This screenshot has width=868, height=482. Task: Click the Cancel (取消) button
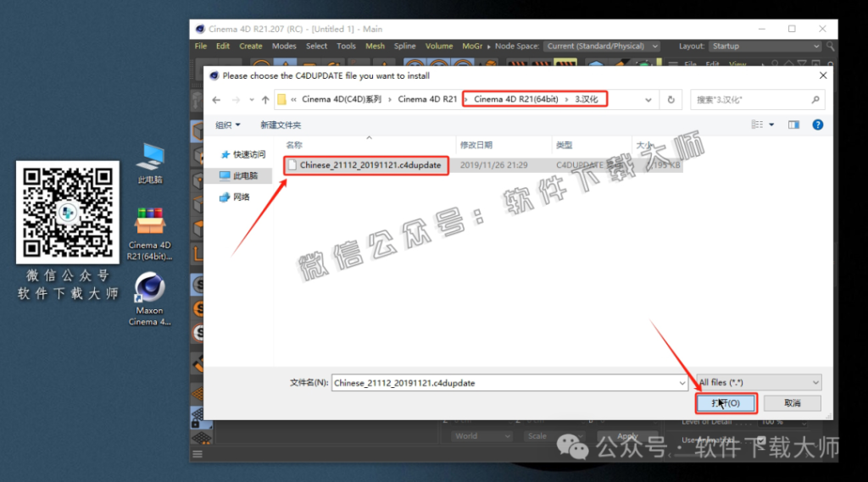pos(793,403)
